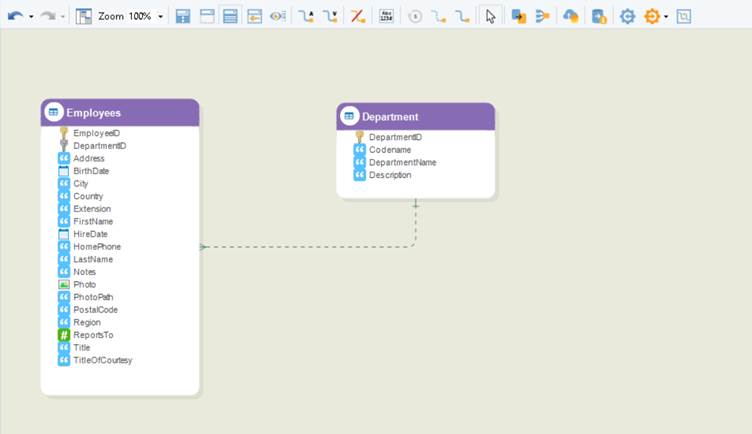The image size is (752, 434).
Task: Click the fit-to-screen icon at toolbar end
Action: click(684, 16)
